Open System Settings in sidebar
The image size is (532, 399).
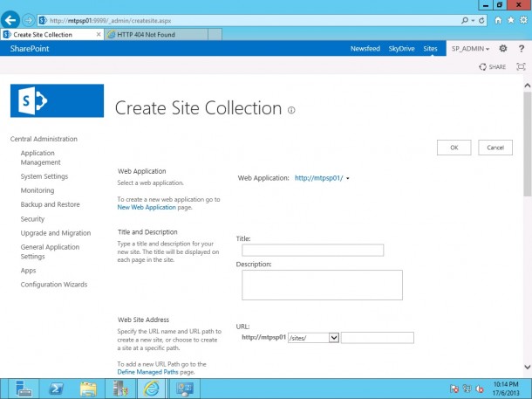point(44,176)
